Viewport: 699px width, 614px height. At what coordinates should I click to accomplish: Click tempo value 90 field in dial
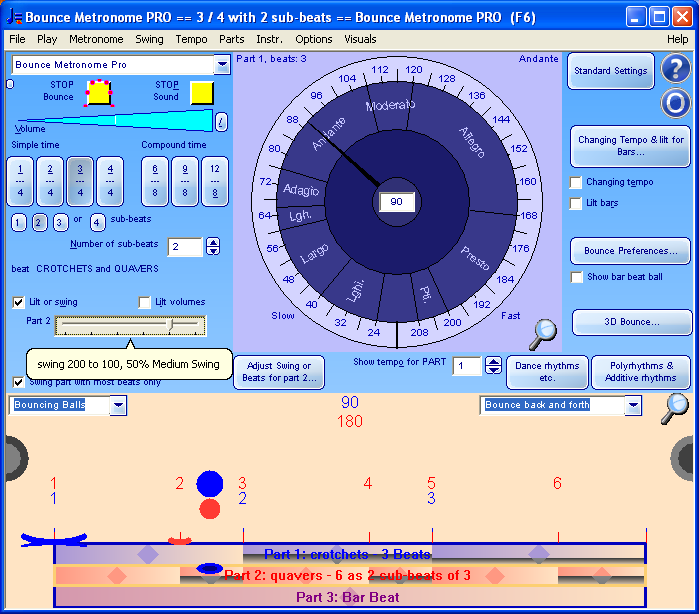click(x=396, y=202)
